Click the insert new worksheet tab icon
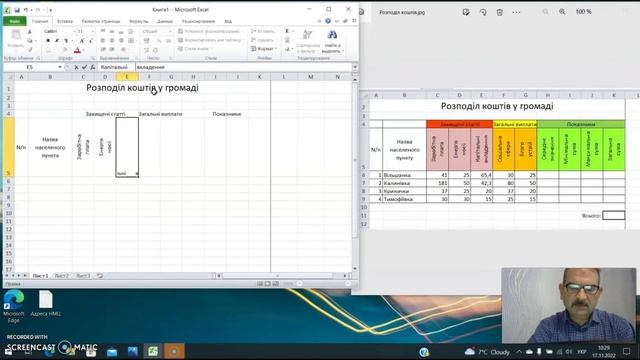640x360 pixels. (x=100, y=276)
